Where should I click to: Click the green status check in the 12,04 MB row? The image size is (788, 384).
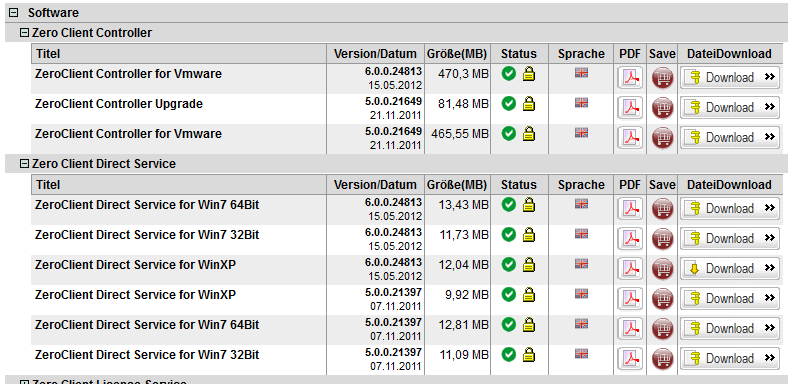(x=509, y=264)
